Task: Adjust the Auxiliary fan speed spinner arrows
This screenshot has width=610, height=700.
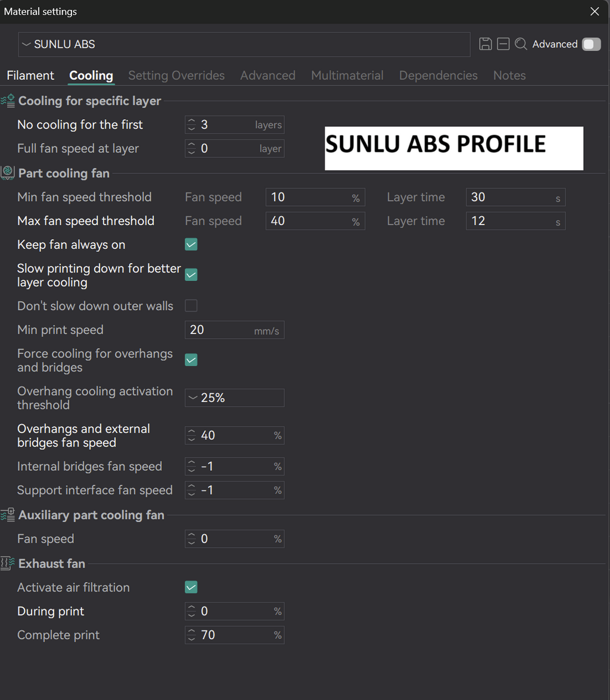Action: (x=191, y=539)
